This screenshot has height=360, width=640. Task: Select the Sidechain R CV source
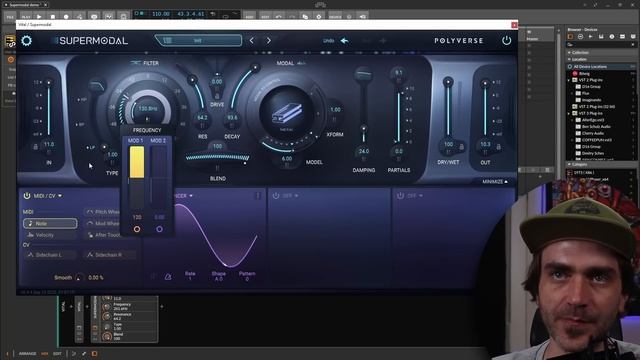click(109, 255)
